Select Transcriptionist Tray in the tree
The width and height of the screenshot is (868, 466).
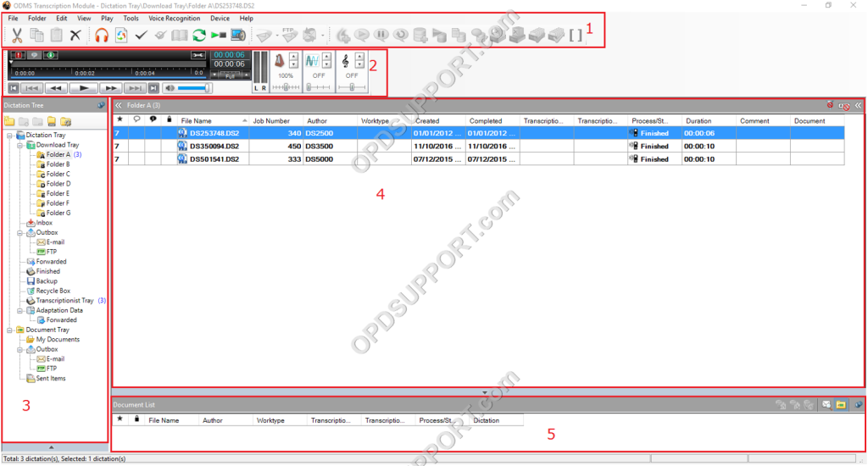tap(64, 301)
